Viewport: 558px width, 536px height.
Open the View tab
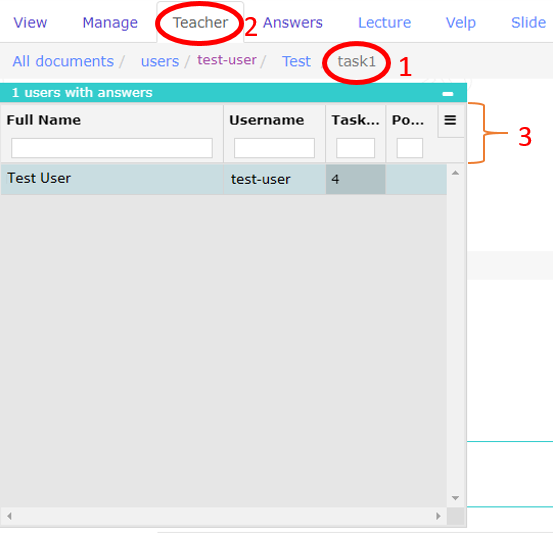(30, 23)
